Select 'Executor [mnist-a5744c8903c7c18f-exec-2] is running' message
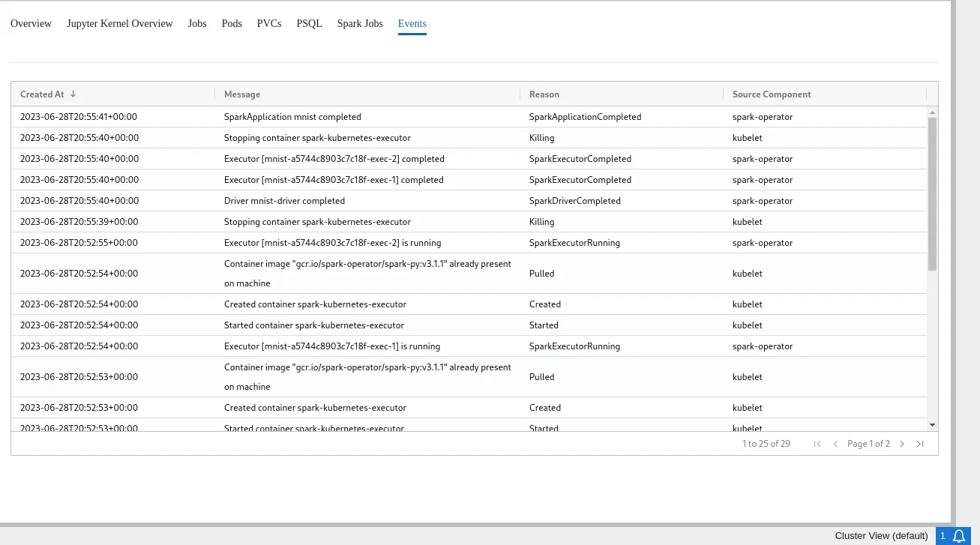 332,243
